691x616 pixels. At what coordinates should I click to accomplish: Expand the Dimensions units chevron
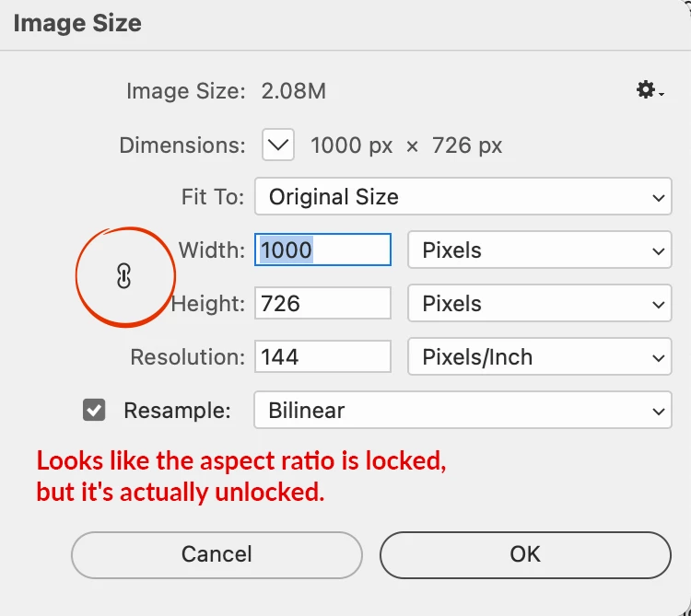pyautogui.click(x=278, y=145)
